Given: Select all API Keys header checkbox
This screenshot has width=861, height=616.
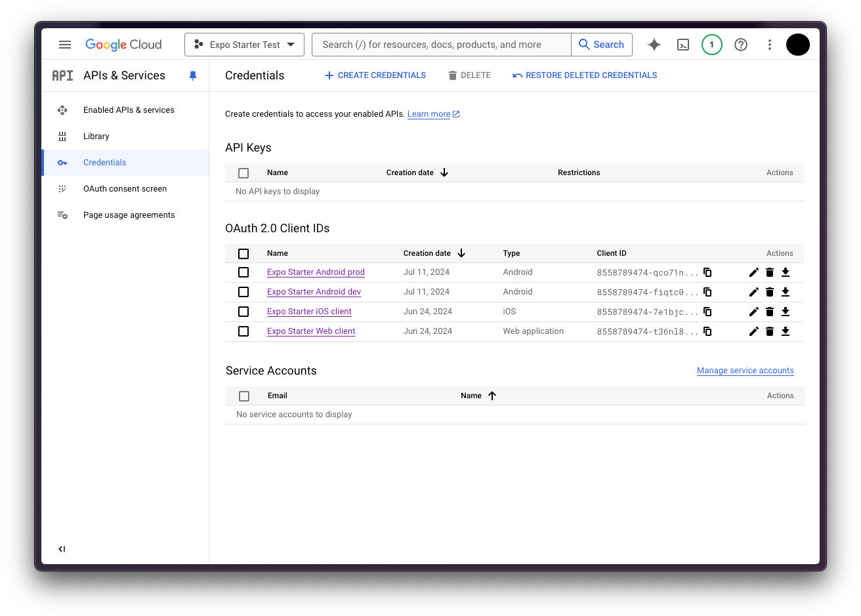Looking at the screenshot, I should 243,173.
